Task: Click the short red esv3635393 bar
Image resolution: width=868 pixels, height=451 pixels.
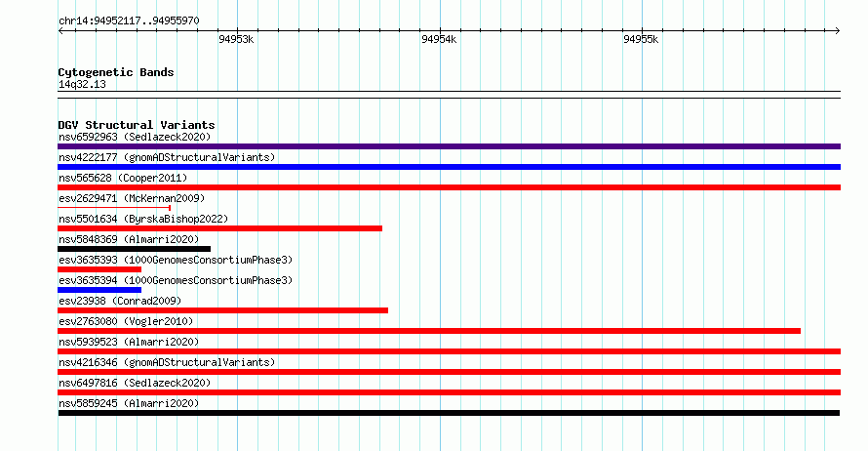Action: (x=99, y=269)
